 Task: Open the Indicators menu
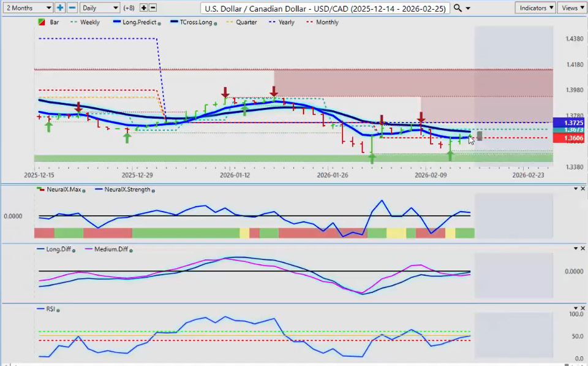tap(535, 8)
